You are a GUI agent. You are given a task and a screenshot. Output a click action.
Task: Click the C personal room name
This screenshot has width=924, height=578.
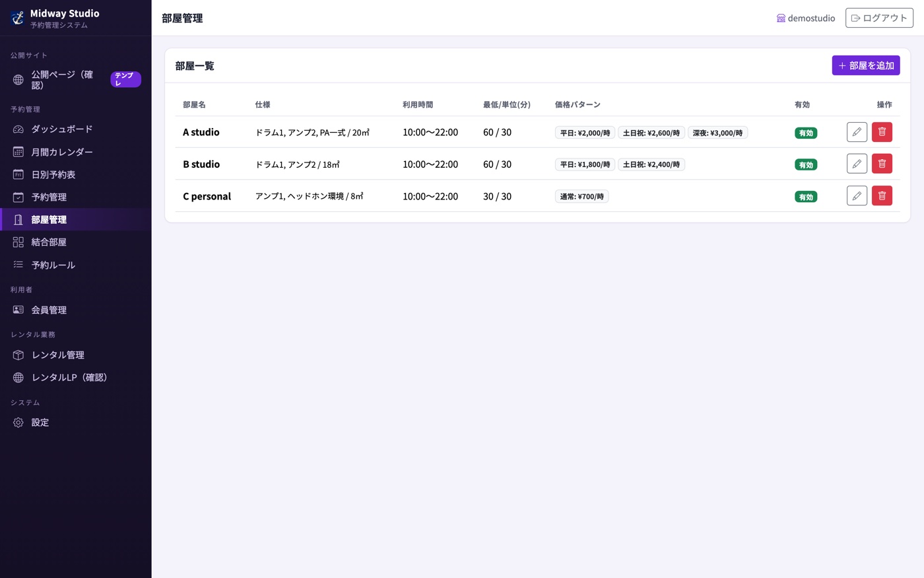207,196
